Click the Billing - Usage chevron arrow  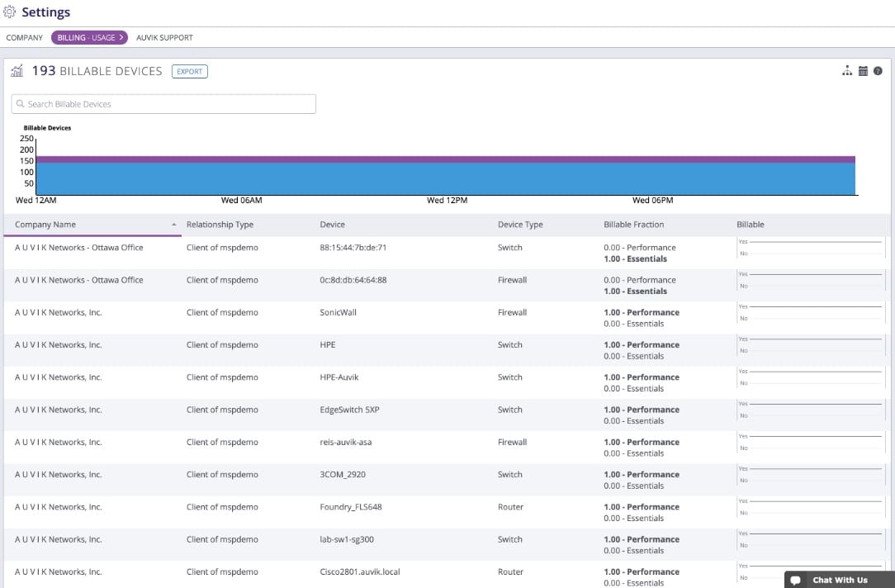[x=121, y=37]
